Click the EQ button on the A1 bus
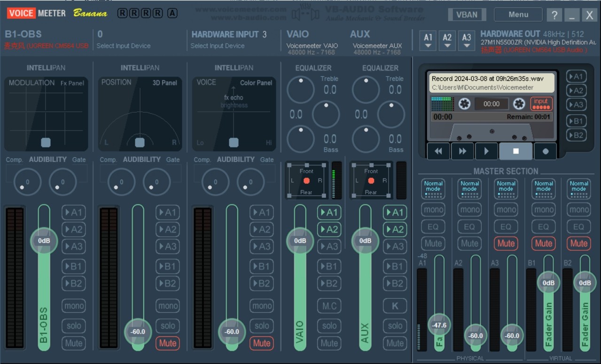601x364 pixels. [433, 226]
